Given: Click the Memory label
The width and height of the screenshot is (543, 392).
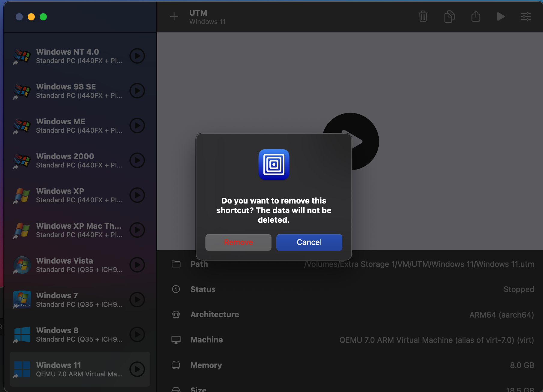Looking at the screenshot, I should (206, 365).
